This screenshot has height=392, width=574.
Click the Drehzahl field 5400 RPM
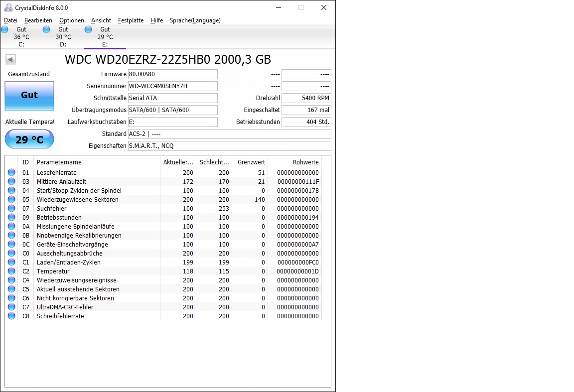(306, 98)
